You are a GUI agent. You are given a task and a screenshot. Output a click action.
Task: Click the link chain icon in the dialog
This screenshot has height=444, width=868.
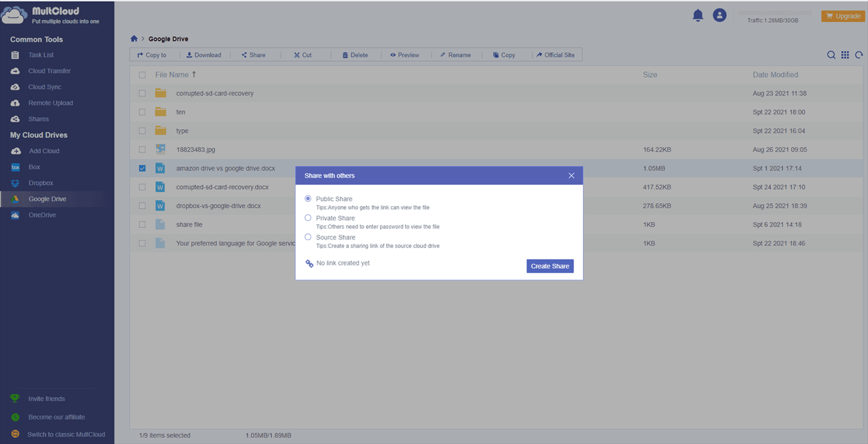point(309,263)
